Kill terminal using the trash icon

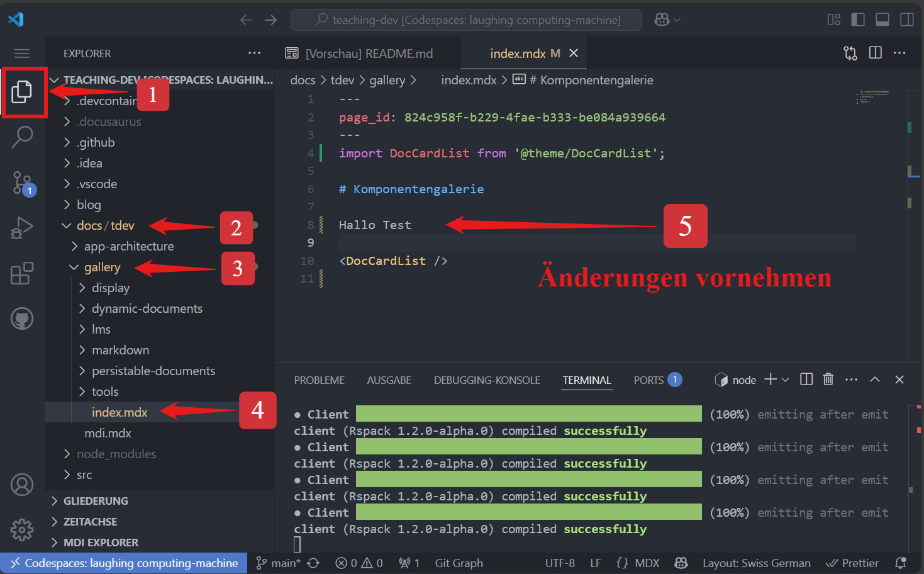[x=828, y=380]
